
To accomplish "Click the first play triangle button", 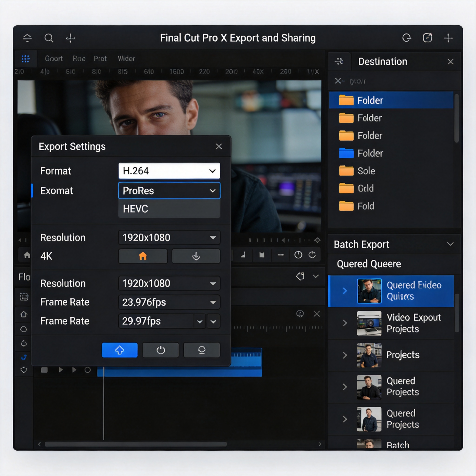I will [x=61, y=370].
